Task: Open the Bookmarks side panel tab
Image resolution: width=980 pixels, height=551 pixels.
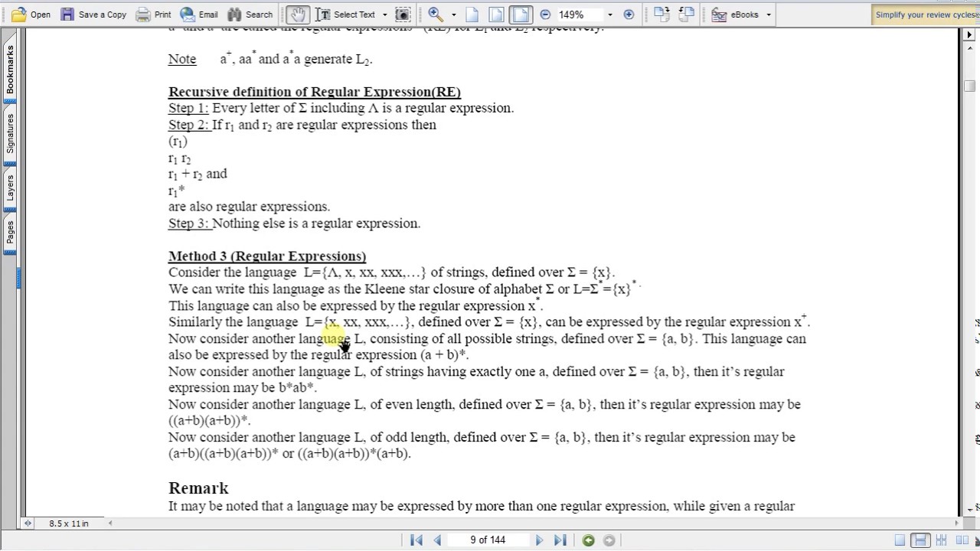Action: click(x=10, y=70)
